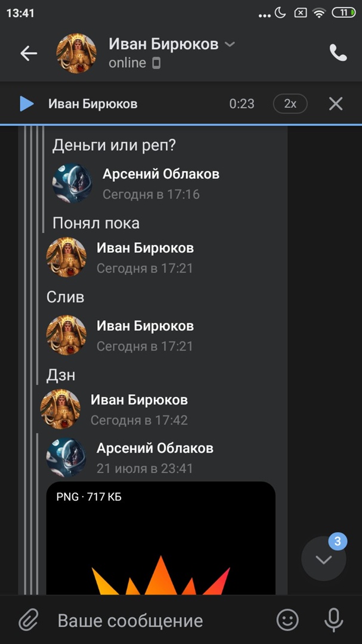Viewport: 362px width, 644px height.
Task: Select the Деньги или реп? message
Action: [115, 145]
